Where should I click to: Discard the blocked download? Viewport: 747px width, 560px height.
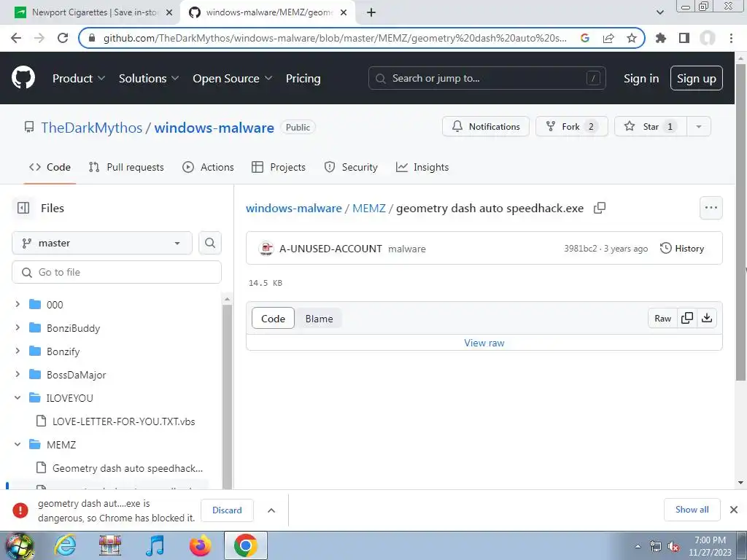click(x=228, y=510)
